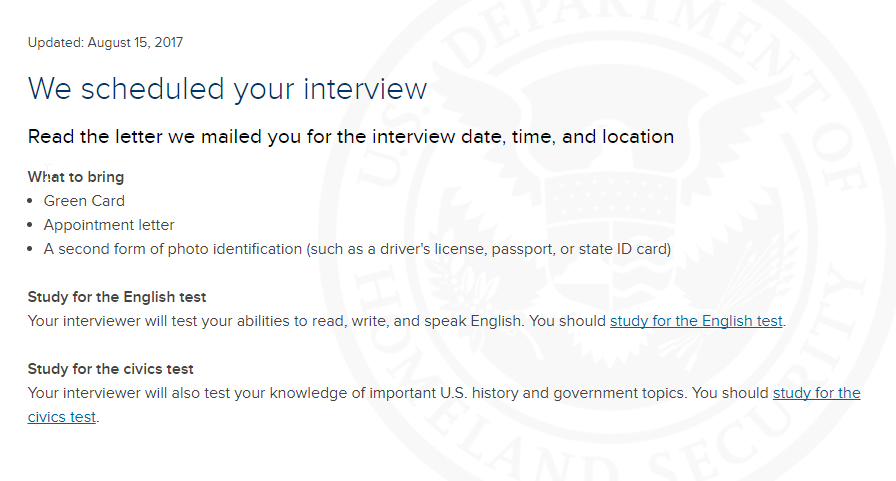This screenshot has height=481, width=896.
Task: Click the second form of photo identification item
Action: point(357,249)
